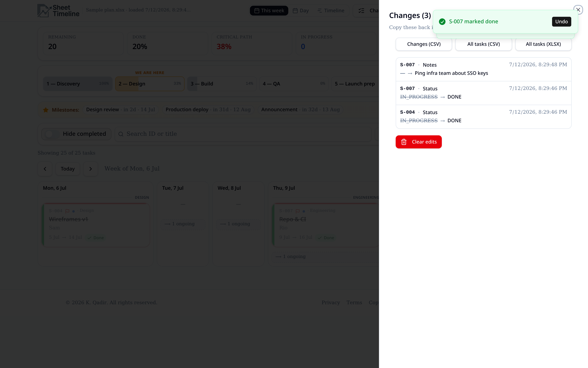Undo marking S-007 done
This screenshot has width=588, height=368.
point(561,21)
